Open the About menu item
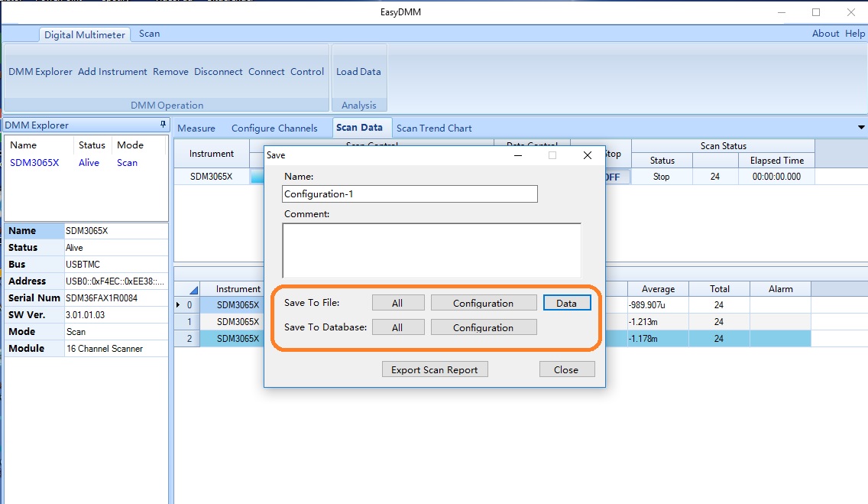 point(825,34)
